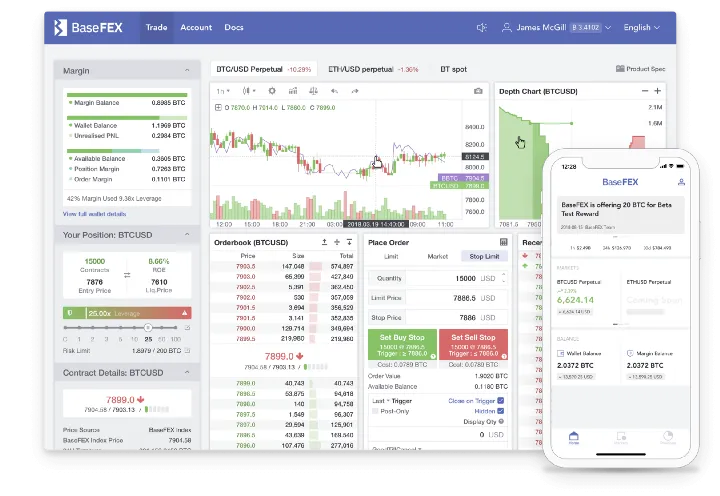This screenshot has height=496, width=720.
Task: Click the Display Qty input showing 0 USD
Action: click(x=438, y=434)
